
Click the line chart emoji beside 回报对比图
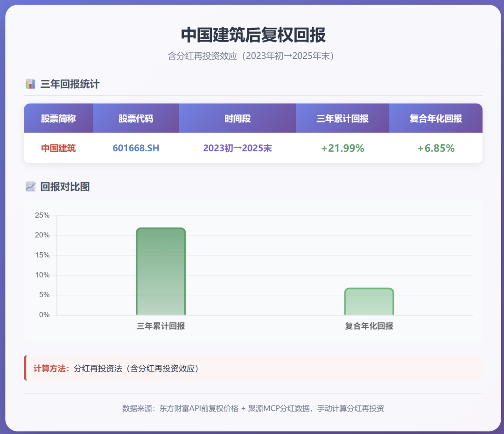pos(30,186)
